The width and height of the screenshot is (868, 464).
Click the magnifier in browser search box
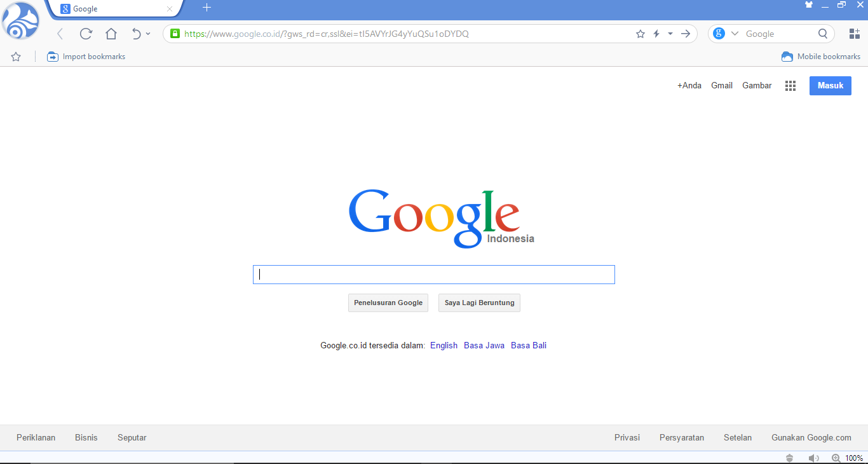pos(823,34)
